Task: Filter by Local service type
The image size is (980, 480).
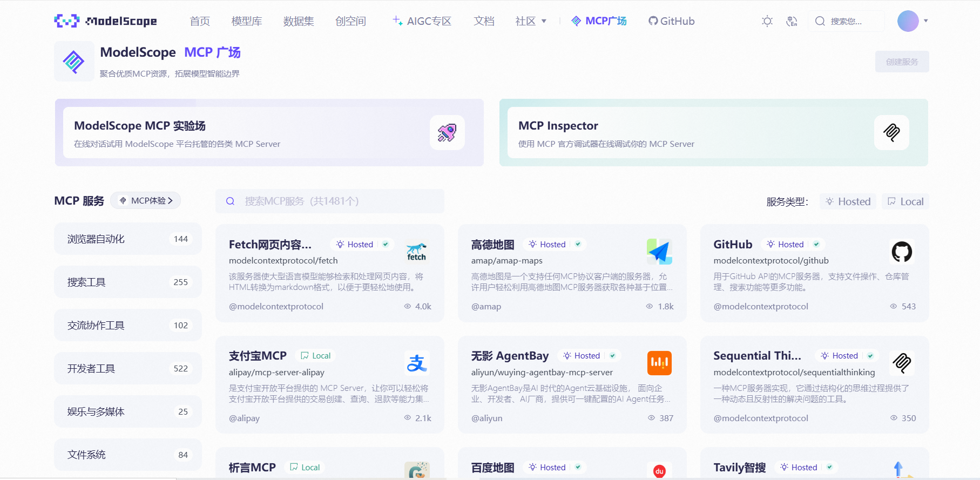Action: tap(905, 201)
